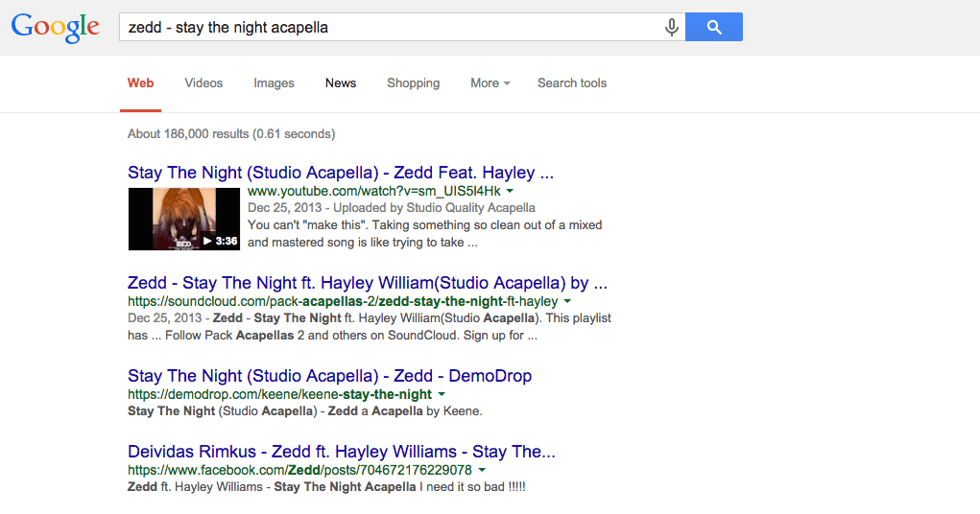Expand arrow next to youtube.com URL
Image resolution: width=980 pixels, height=514 pixels.
(510, 191)
